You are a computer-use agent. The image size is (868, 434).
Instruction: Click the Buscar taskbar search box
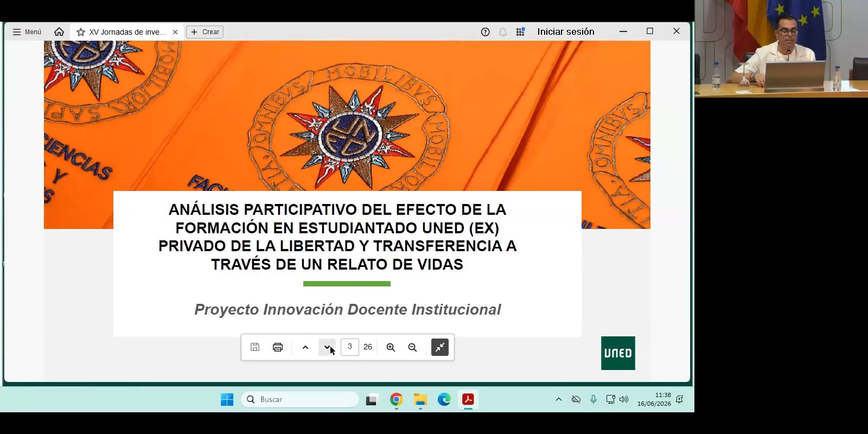(300, 399)
